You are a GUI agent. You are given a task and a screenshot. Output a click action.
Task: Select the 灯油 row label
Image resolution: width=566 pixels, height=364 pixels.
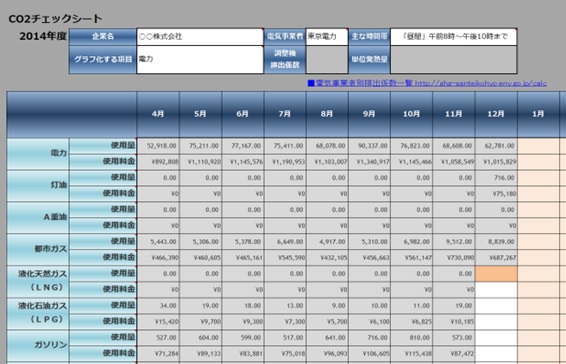pyautogui.click(x=38, y=186)
